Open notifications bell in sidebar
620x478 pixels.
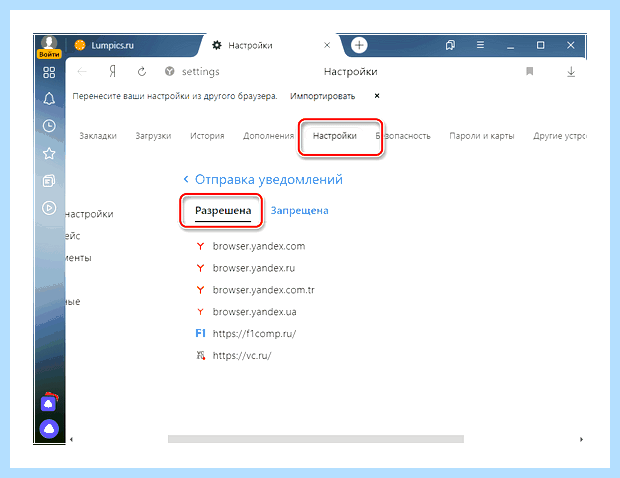pyautogui.click(x=49, y=98)
